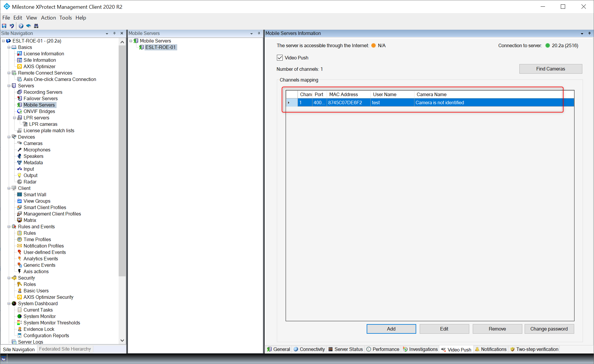
Task: Open Roles under Security
Action: point(30,284)
